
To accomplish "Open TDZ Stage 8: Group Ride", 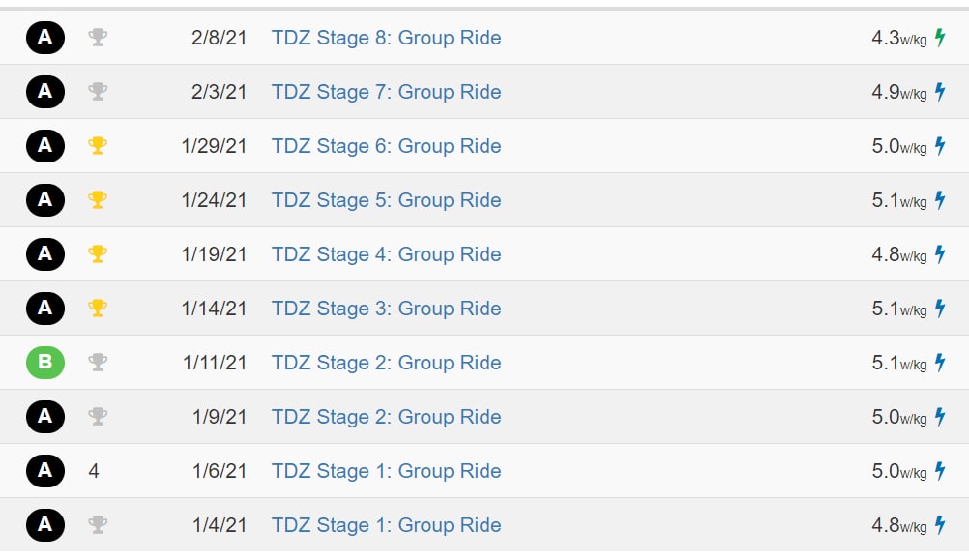I will tap(386, 38).
